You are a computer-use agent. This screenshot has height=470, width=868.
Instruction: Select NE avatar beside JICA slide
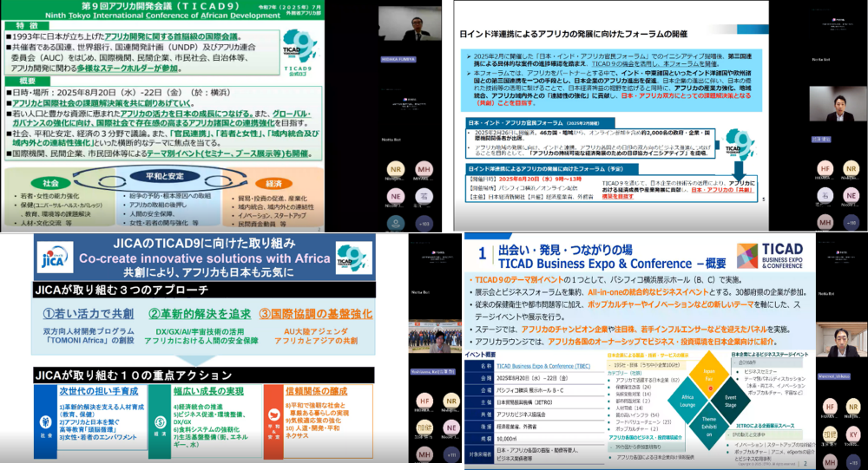pos(451,428)
